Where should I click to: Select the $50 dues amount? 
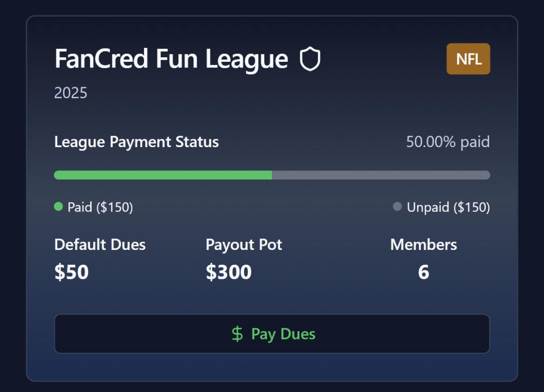point(72,272)
